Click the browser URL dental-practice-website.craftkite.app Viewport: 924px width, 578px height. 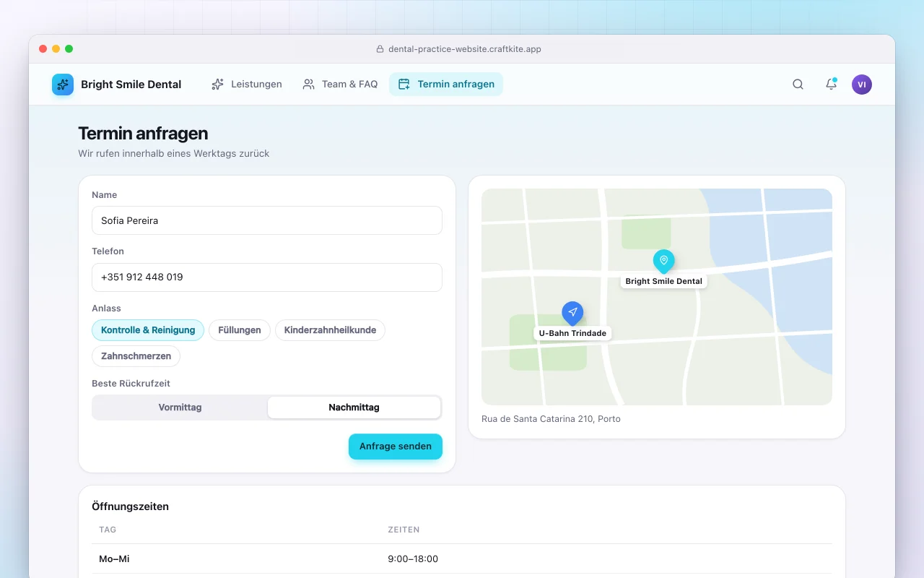[x=465, y=49]
